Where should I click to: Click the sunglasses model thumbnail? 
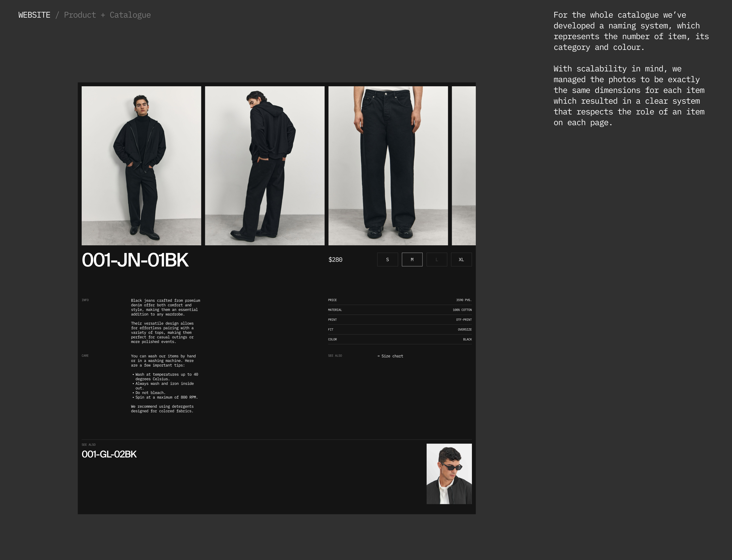click(449, 474)
